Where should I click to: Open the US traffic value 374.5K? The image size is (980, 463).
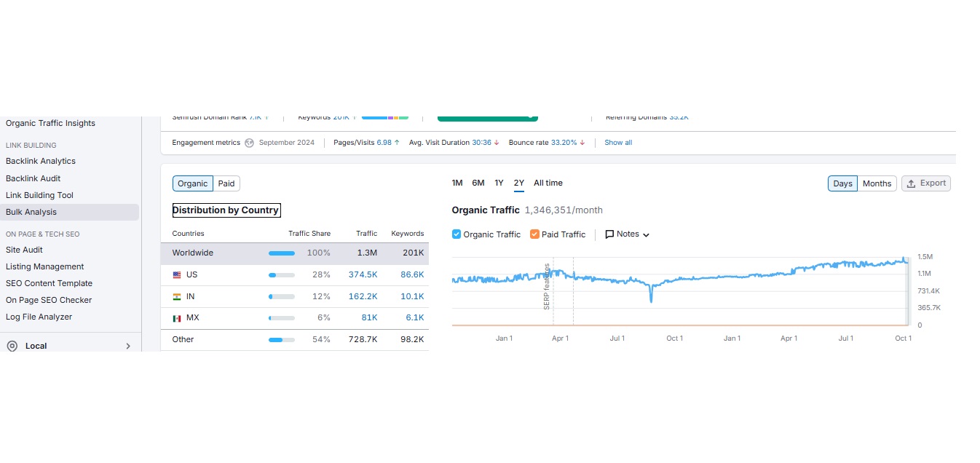[x=363, y=275]
